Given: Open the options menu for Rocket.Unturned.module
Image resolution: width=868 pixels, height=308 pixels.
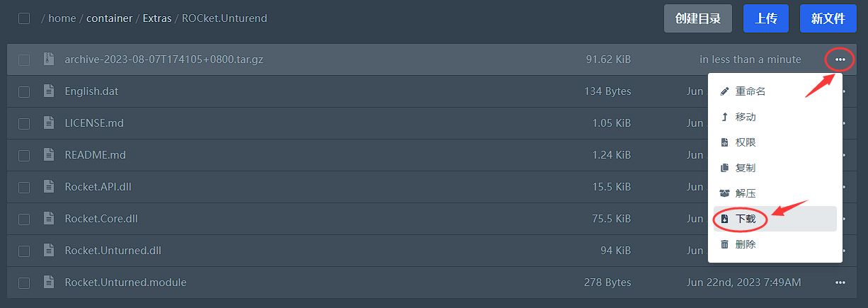Looking at the screenshot, I should 840,282.
